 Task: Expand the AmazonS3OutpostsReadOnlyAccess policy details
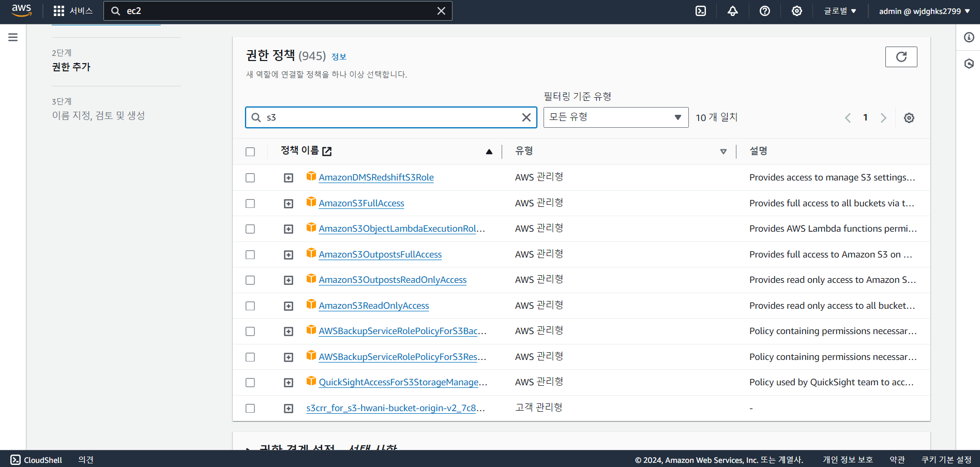(x=289, y=280)
